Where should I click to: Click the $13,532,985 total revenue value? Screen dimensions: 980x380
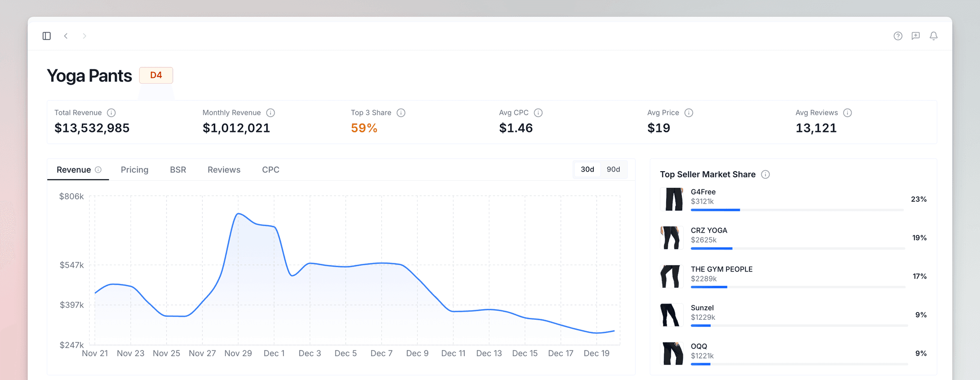pyautogui.click(x=92, y=128)
